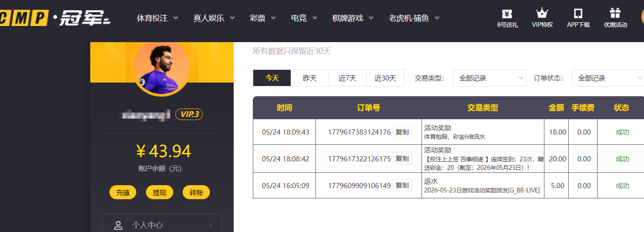Expand the 彩票 menu
644x232 pixels.
point(263,18)
